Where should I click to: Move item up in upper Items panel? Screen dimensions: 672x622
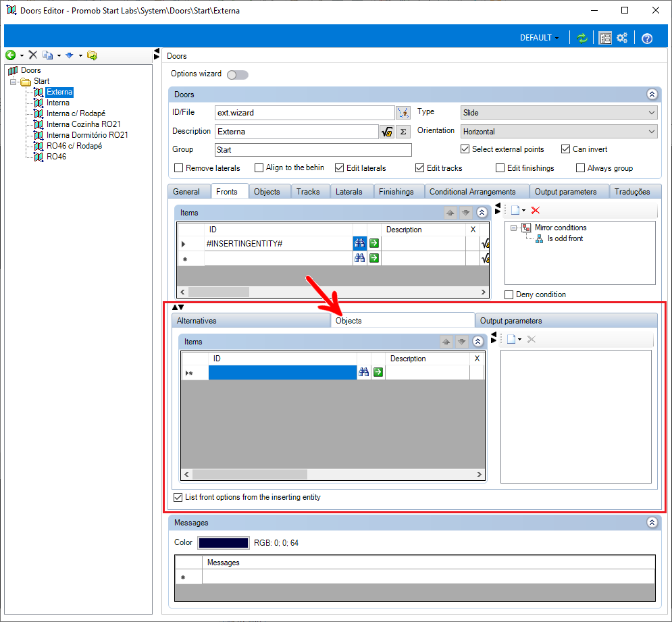tap(450, 213)
